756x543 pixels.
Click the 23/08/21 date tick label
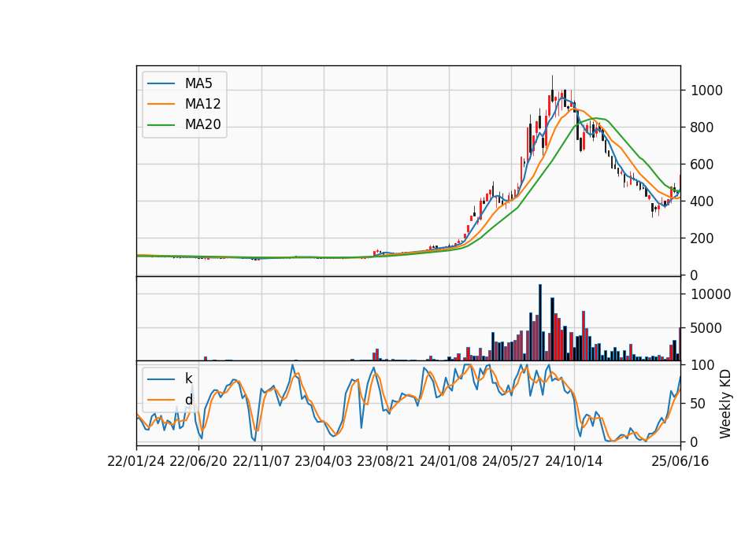click(386, 461)
